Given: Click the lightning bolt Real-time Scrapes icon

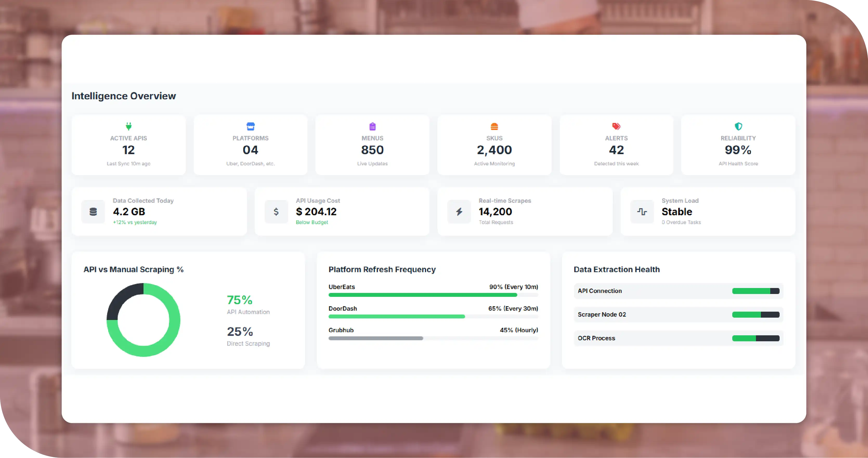Looking at the screenshot, I should click(459, 212).
